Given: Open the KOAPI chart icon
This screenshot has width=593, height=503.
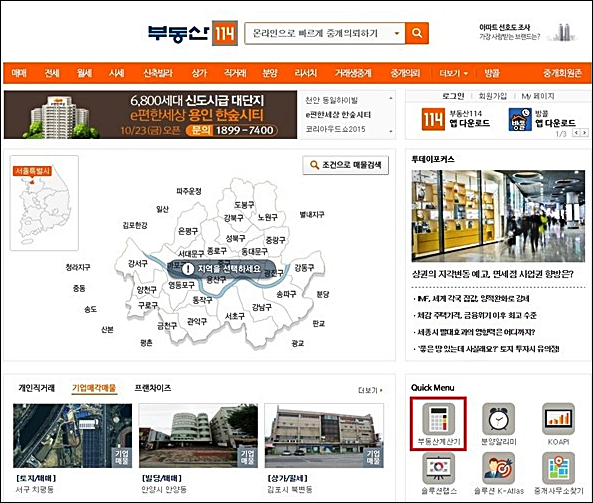Looking at the screenshot, I should point(558,419).
